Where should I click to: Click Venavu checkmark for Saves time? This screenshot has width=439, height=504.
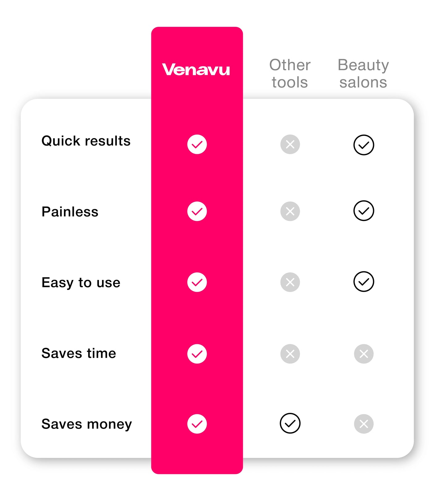(x=197, y=354)
